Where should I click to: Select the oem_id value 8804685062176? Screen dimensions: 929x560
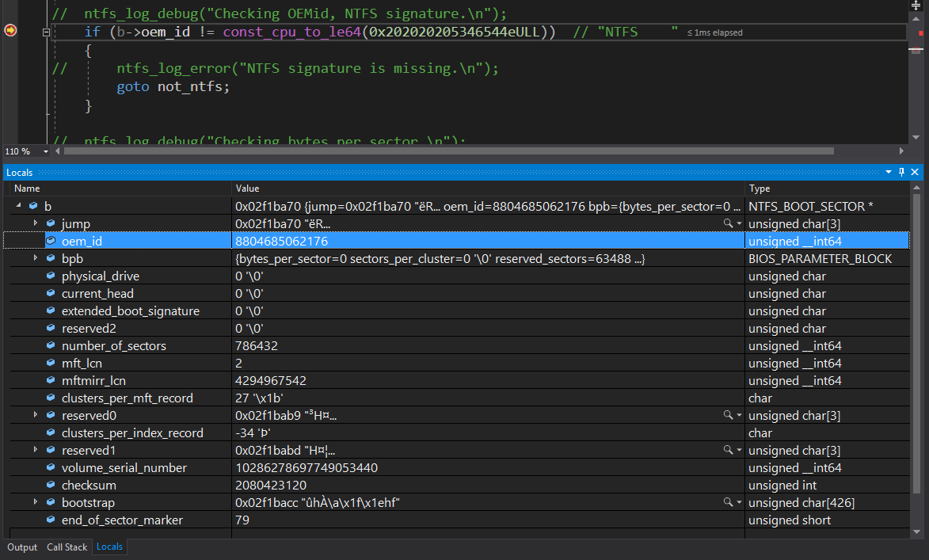point(281,241)
